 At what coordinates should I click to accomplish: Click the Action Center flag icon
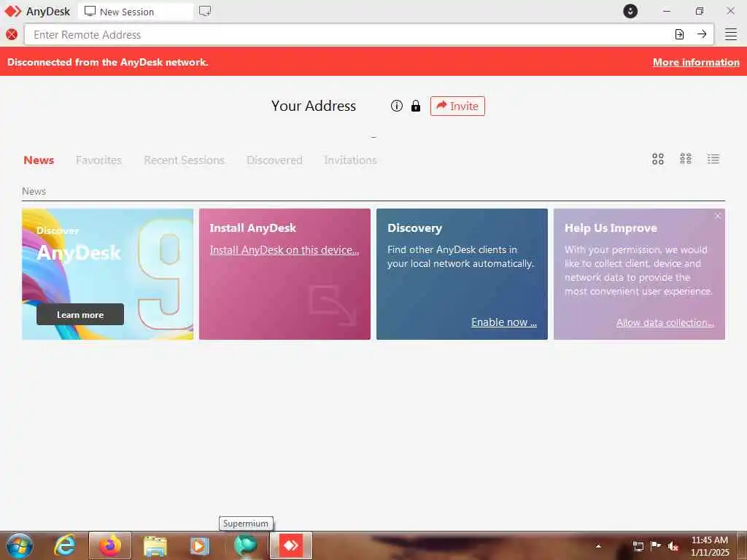(656, 545)
